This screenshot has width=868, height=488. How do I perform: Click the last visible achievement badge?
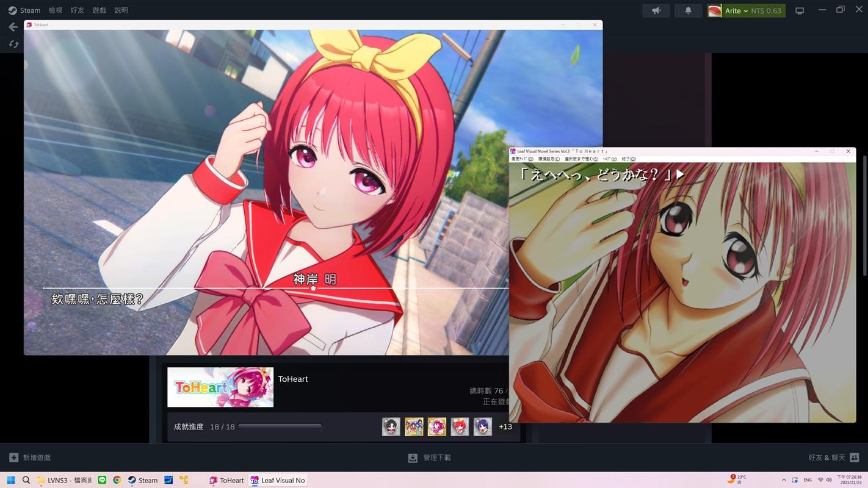click(483, 427)
